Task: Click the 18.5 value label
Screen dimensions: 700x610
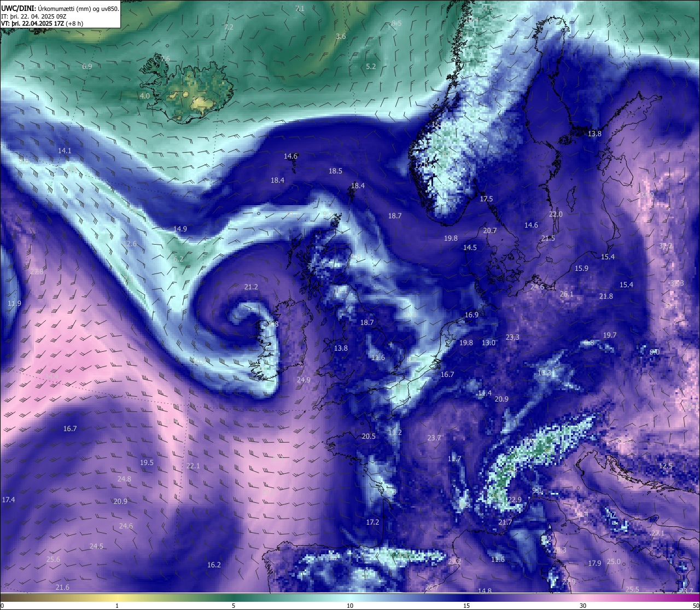Action: tap(335, 171)
